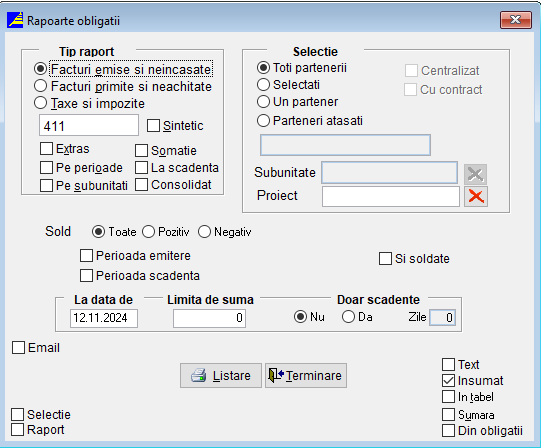Click the application logo icon in title bar
The height and width of the screenshot is (448, 541).
(15, 20)
